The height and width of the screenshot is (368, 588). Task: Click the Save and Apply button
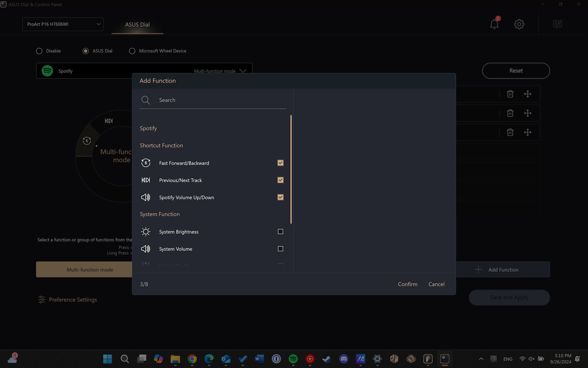coord(509,297)
